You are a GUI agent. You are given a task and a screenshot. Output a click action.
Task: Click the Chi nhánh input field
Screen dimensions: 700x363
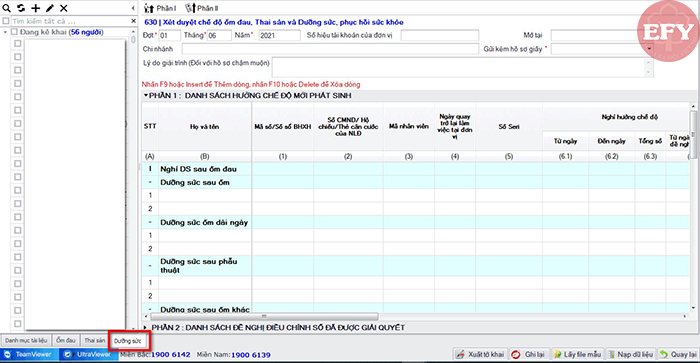click(x=330, y=49)
